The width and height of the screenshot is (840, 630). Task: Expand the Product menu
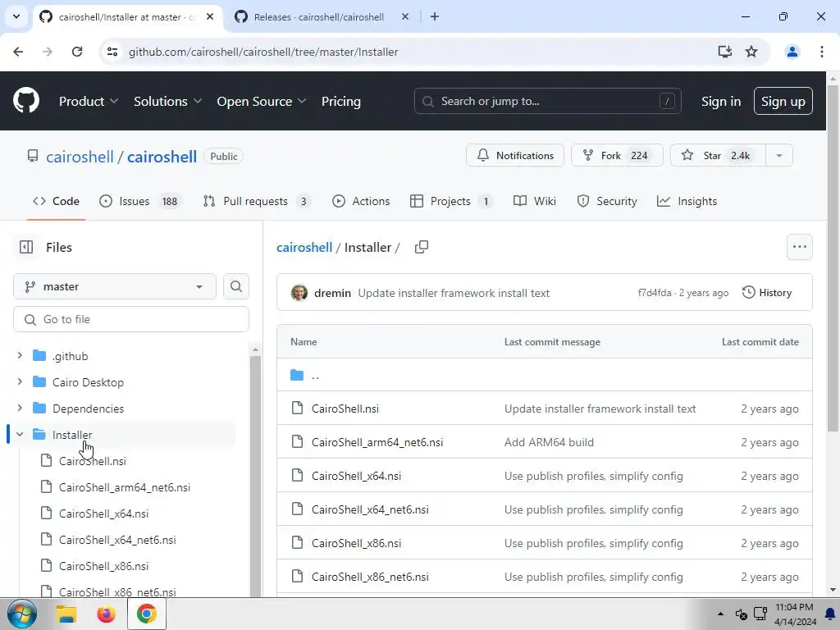click(89, 101)
